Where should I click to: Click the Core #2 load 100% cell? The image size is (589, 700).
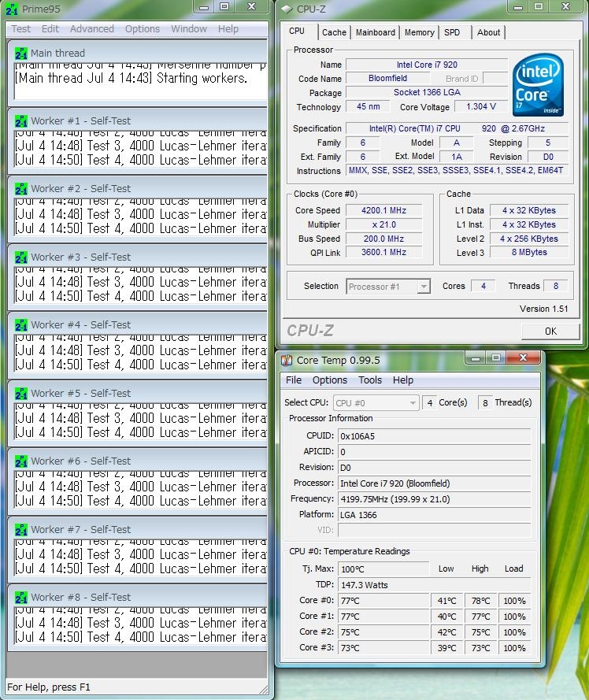(x=515, y=632)
